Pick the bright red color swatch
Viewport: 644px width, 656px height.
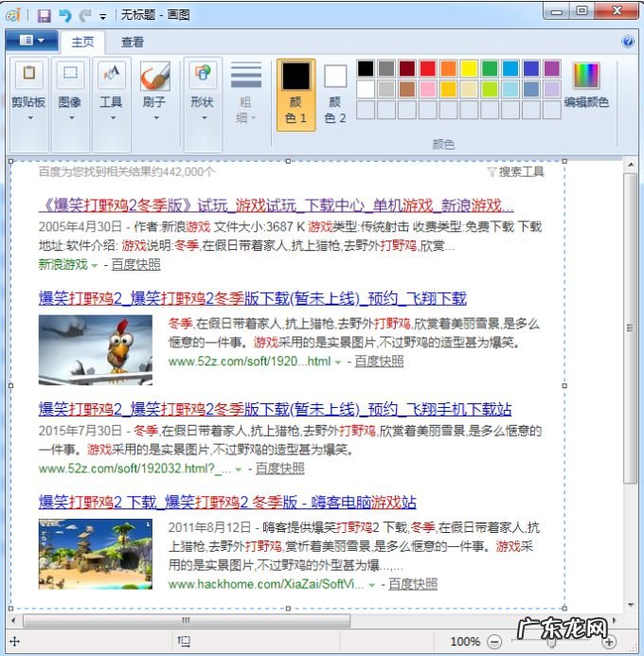coord(428,68)
